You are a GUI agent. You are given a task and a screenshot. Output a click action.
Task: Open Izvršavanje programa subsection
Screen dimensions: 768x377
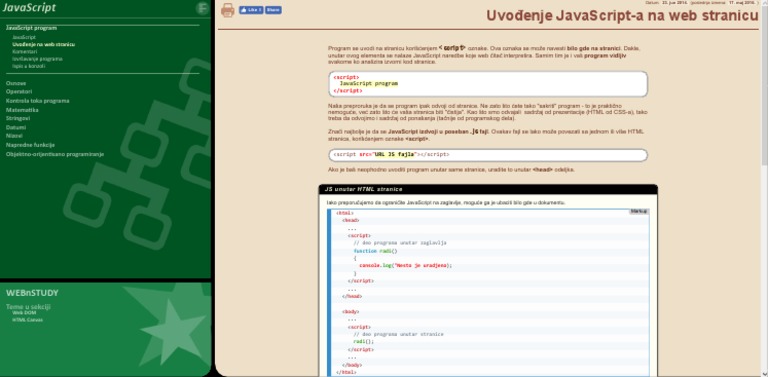point(37,59)
